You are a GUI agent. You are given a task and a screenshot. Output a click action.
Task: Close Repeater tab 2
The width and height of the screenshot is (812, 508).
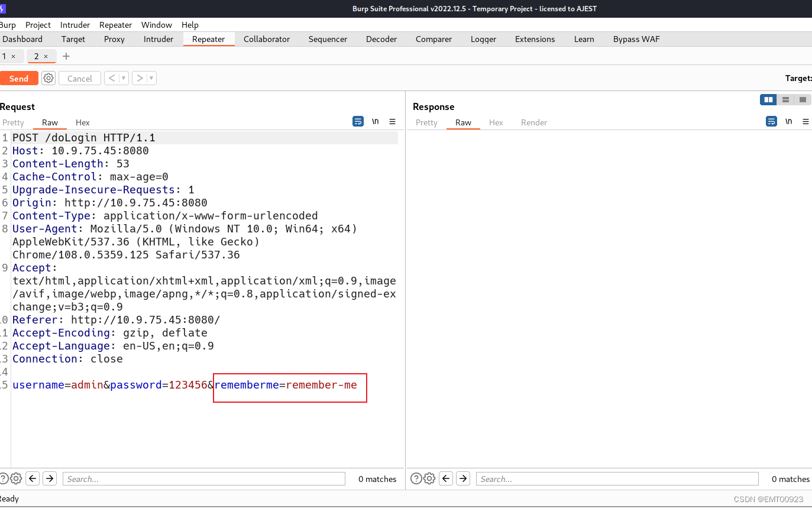46,57
